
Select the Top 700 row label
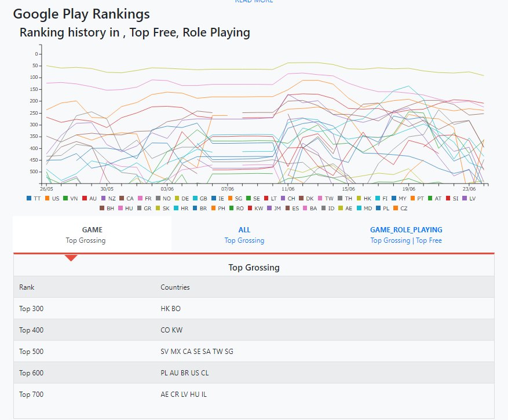click(x=31, y=394)
